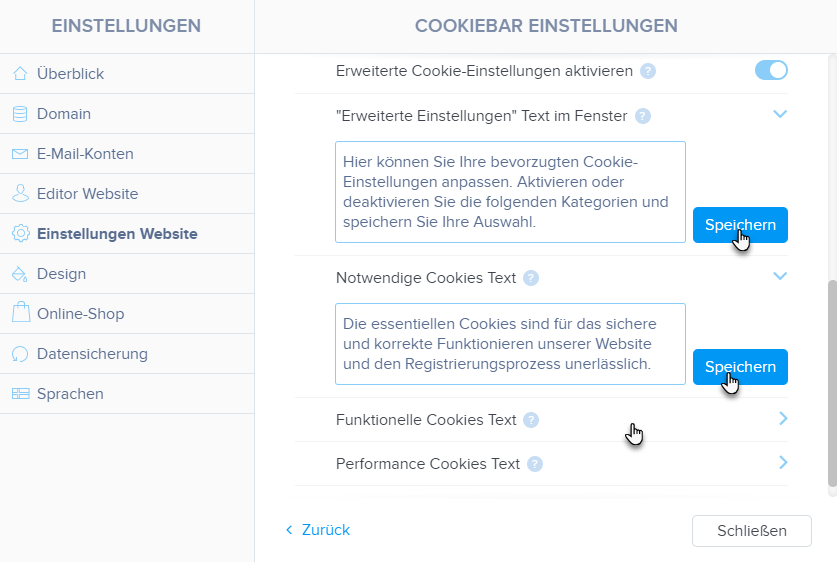Click the Online-Shop shopping bag icon
Viewport: 837px width, 562px height.
(x=20, y=313)
